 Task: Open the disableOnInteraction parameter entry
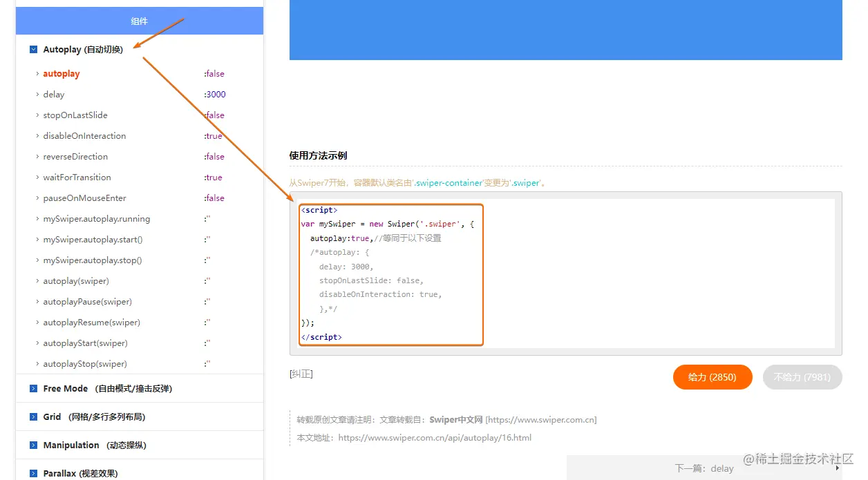tap(84, 136)
